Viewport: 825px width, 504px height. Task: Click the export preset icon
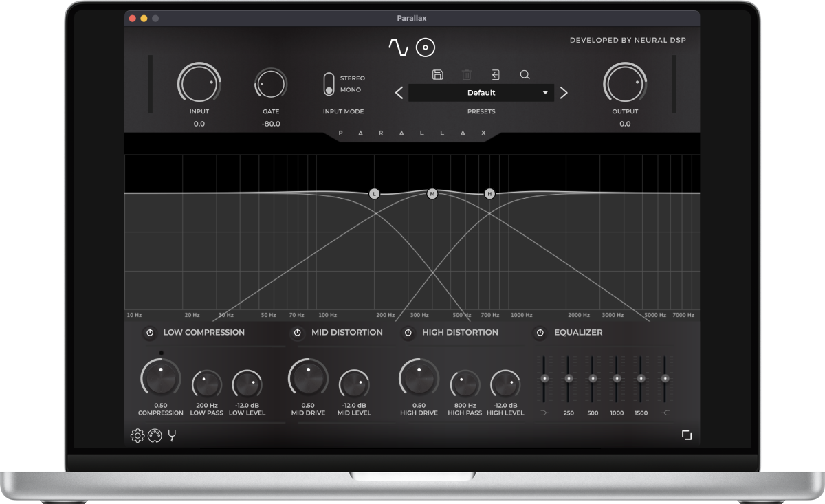tap(495, 74)
